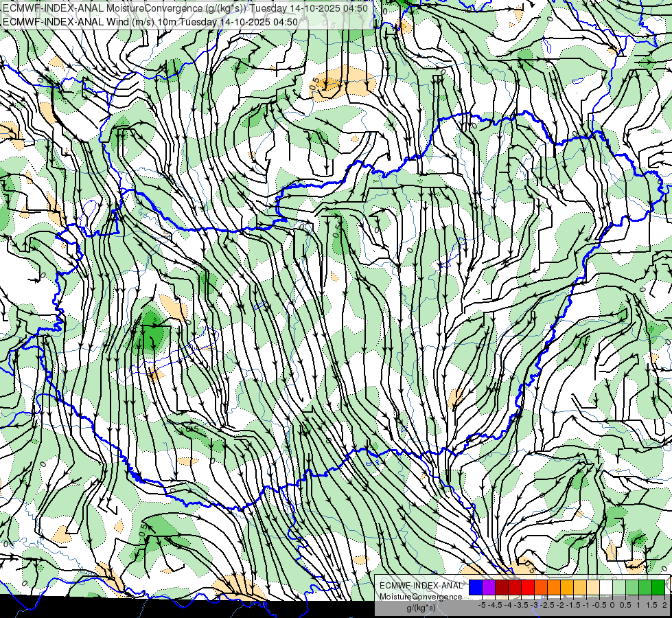Viewport: 672px width, 618px height.
Task: Click the blue legend swatch below -5
Action: (x=476, y=587)
